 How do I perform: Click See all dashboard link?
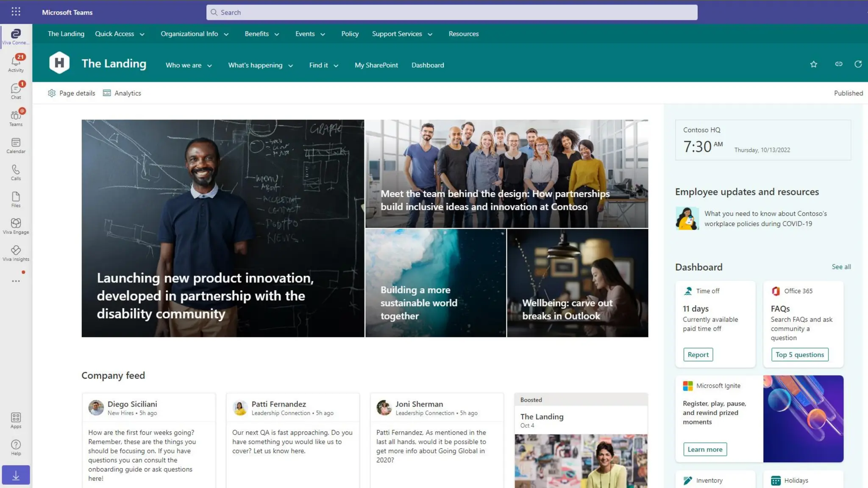pos(841,267)
